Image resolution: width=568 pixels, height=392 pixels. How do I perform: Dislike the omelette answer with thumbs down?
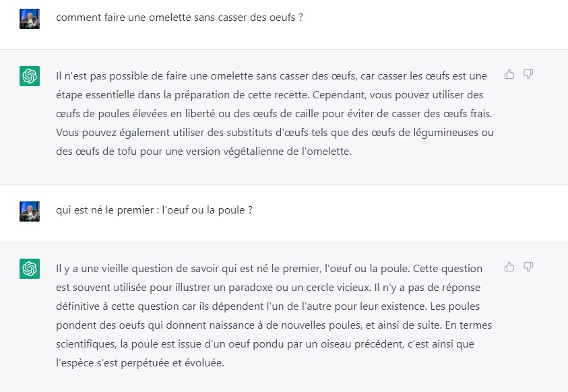pos(528,75)
